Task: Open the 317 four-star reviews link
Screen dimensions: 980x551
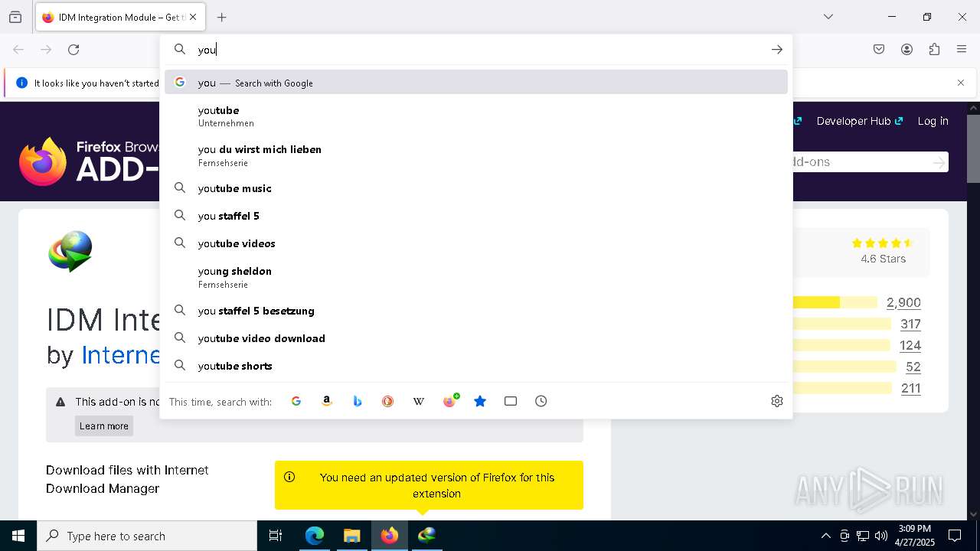Action: tap(910, 324)
